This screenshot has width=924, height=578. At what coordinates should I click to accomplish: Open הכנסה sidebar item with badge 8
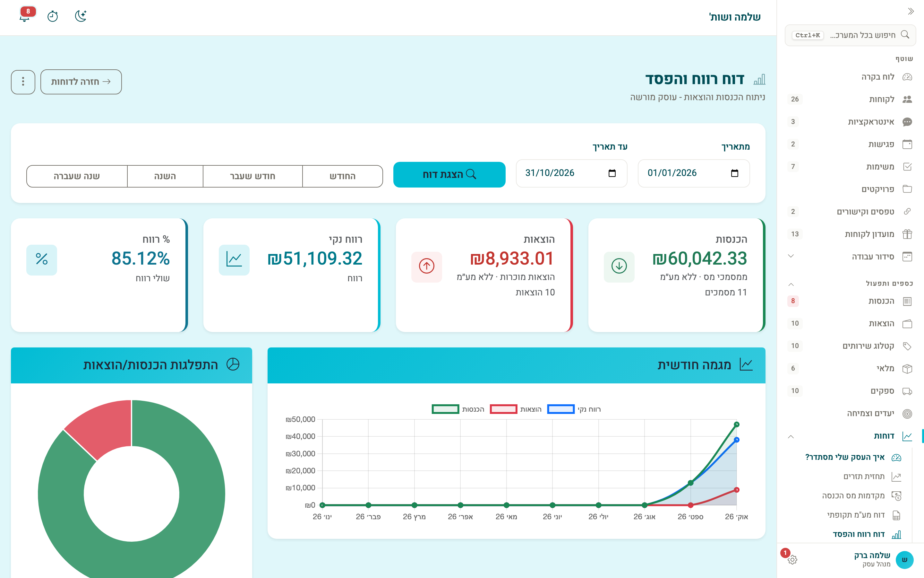pos(850,301)
